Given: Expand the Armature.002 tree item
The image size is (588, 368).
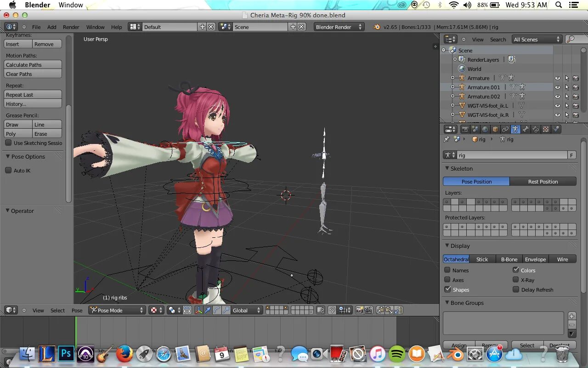Looking at the screenshot, I should pyautogui.click(x=452, y=97).
